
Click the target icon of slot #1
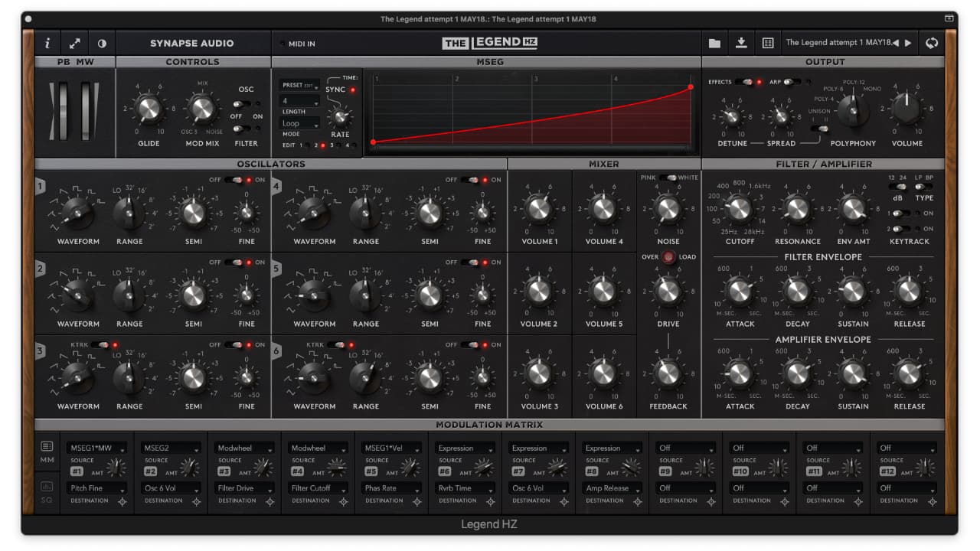pyautogui.click(x=122, y=502)
